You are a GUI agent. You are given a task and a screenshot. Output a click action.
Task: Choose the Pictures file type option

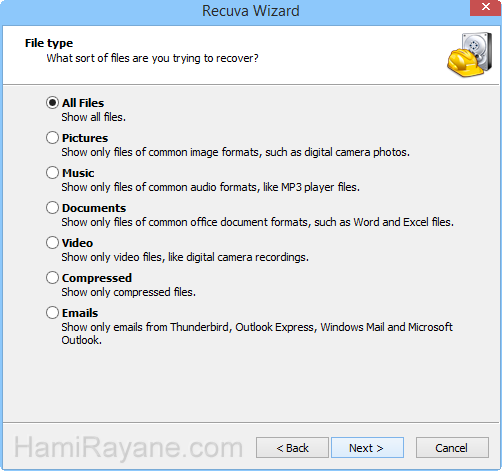click(52, 138)
